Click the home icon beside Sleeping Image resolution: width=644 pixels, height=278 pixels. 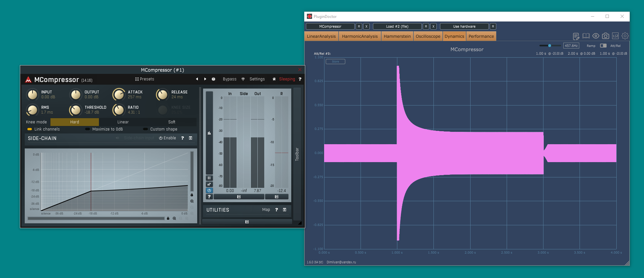[274, 79]
